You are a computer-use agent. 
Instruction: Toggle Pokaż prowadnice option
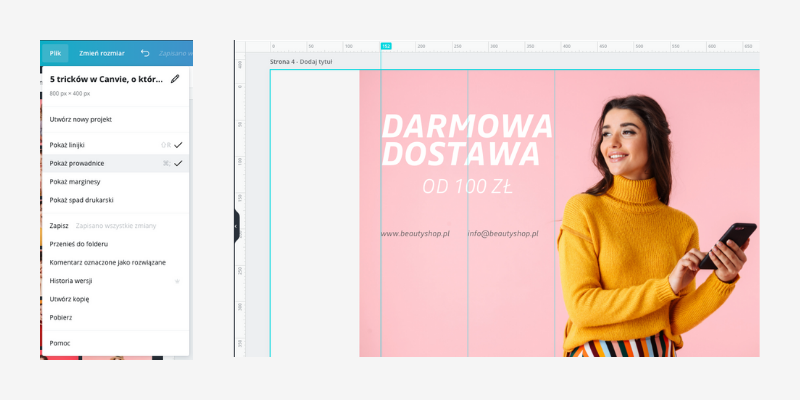[115, 163]
